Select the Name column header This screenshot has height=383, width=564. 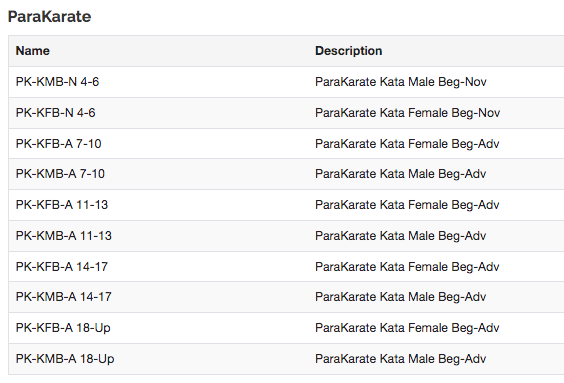(33, 51)
